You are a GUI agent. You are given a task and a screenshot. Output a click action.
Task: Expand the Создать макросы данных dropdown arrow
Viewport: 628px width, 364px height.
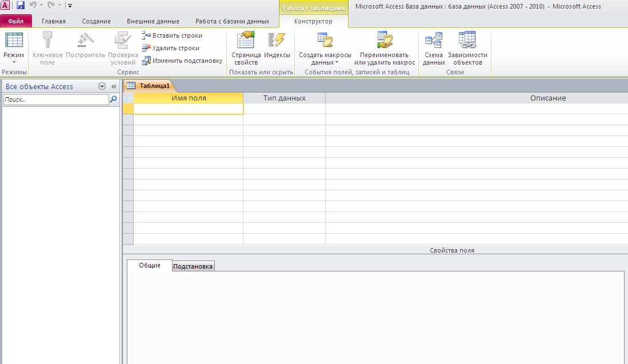[x=337, y=62]
